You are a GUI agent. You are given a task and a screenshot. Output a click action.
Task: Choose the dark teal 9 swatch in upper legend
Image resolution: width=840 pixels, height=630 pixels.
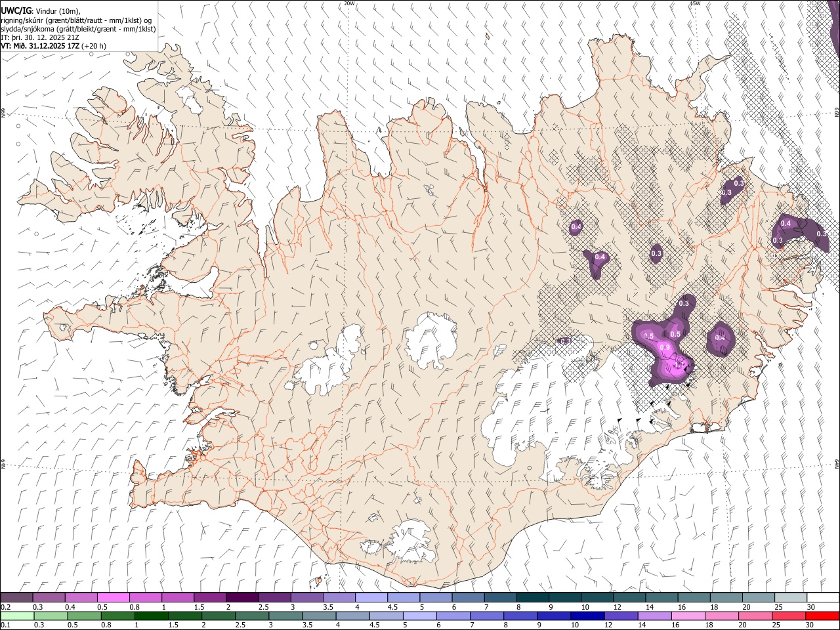point(564,598)
